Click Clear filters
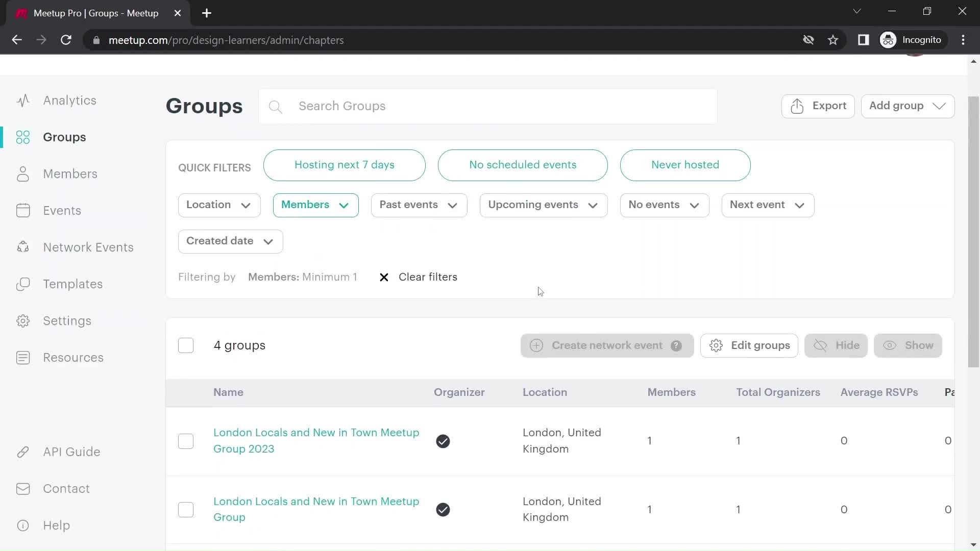Screen dimensions: 980x551 click(x=428, y=277)
